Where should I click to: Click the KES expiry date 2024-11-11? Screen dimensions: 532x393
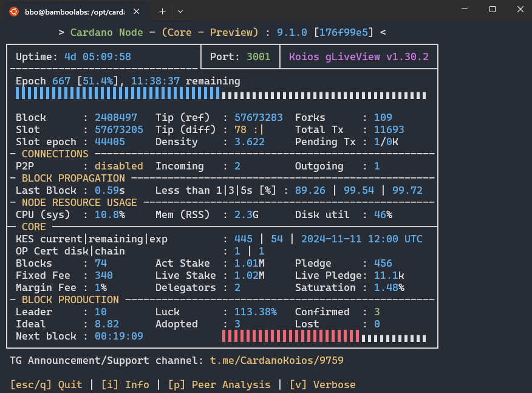332,239
